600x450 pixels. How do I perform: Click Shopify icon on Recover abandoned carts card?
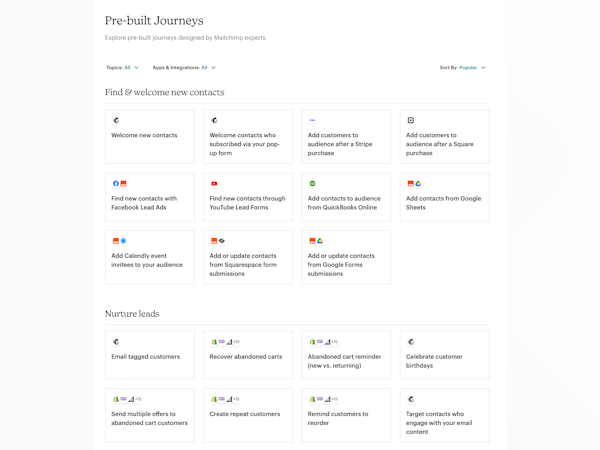[x=214, y=342]
